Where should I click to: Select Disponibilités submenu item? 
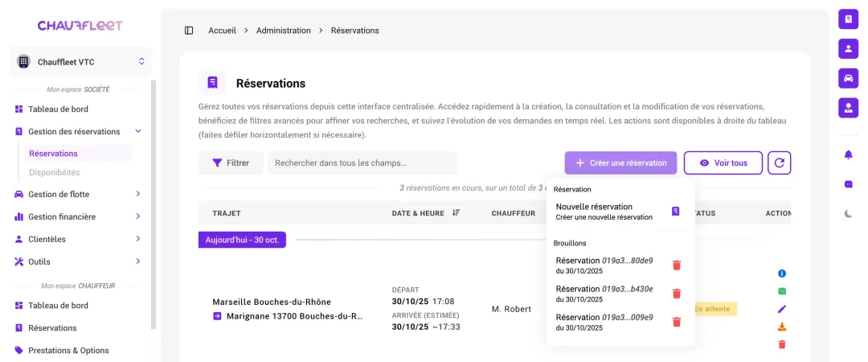78,172
